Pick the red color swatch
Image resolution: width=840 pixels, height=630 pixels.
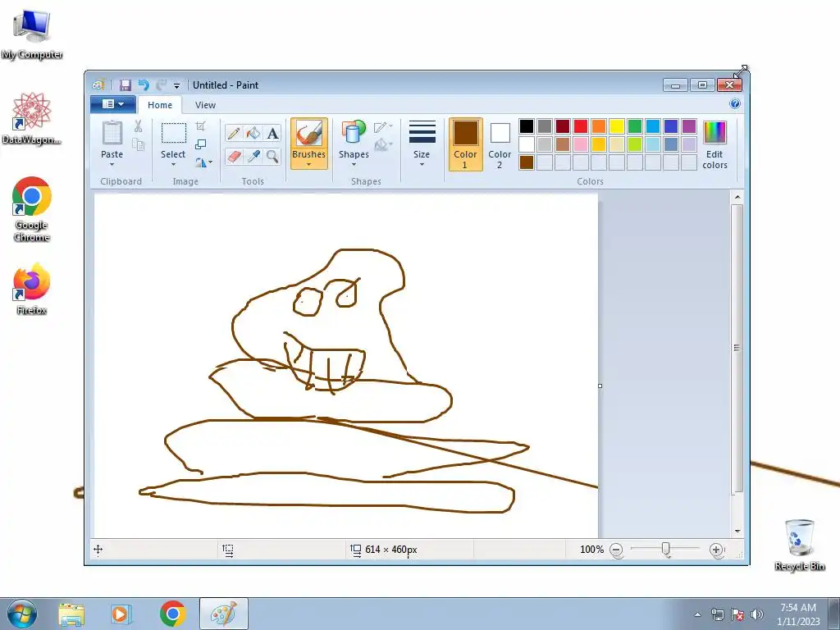[581, 126]
